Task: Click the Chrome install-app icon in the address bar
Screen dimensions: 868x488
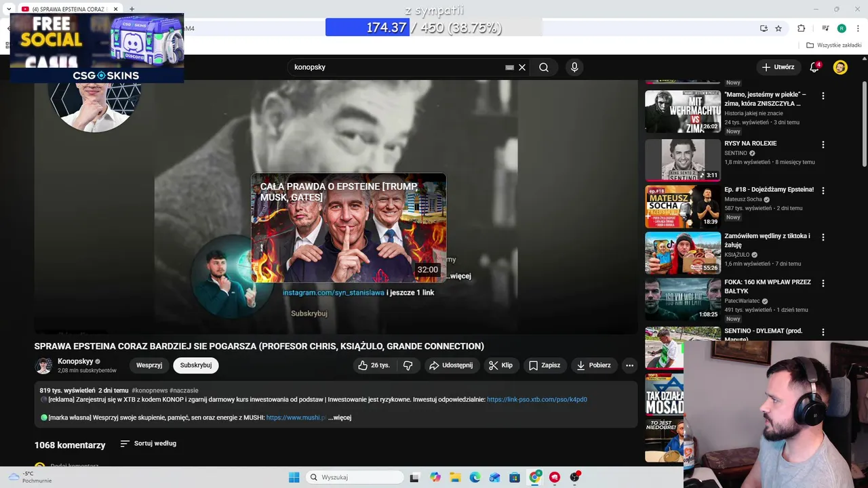Action: point(764,28)
